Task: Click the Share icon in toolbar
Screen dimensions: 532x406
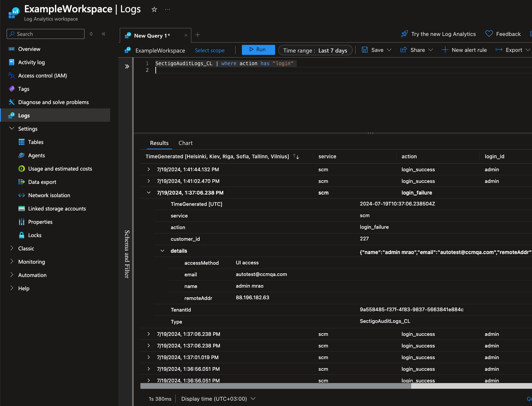Action: point(404,50)
